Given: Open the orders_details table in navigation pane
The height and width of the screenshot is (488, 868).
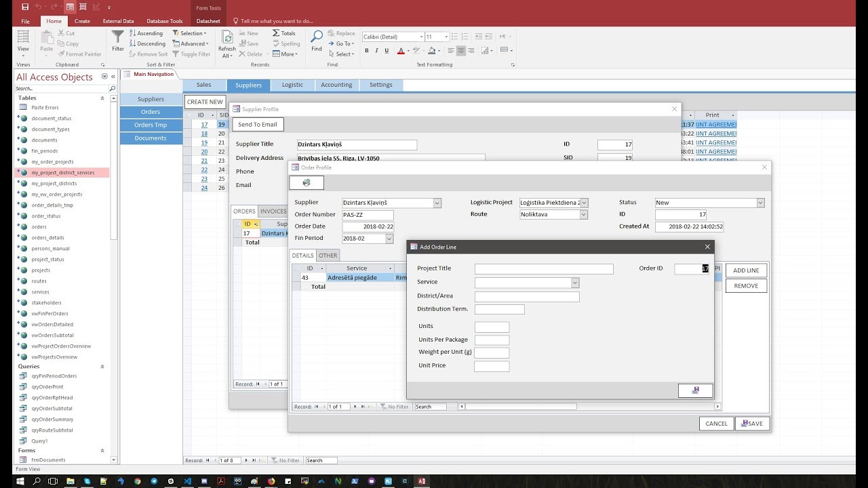Looking at the screenshot, I should pyautogui.click(x=47, y=238).
